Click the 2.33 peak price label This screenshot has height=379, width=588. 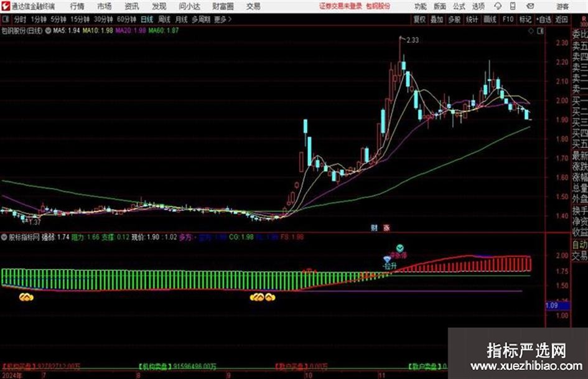(x=413, y=40)
